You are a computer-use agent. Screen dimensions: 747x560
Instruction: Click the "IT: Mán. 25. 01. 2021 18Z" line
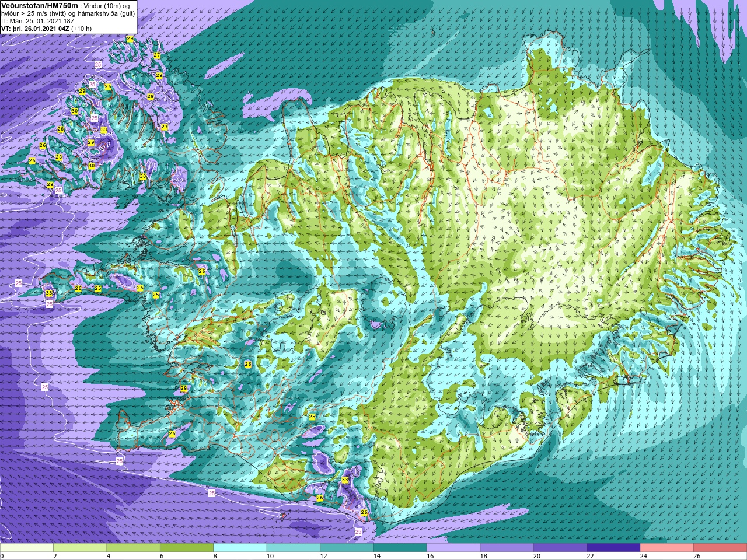37,20
